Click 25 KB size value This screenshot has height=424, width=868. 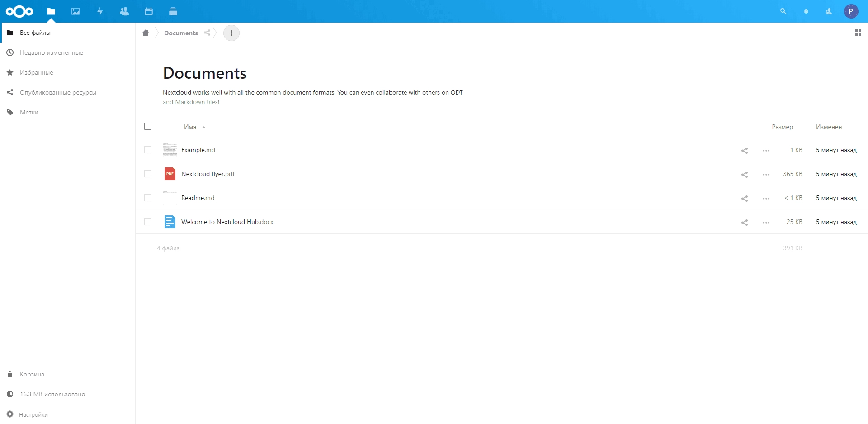click(x=794, y=222)
